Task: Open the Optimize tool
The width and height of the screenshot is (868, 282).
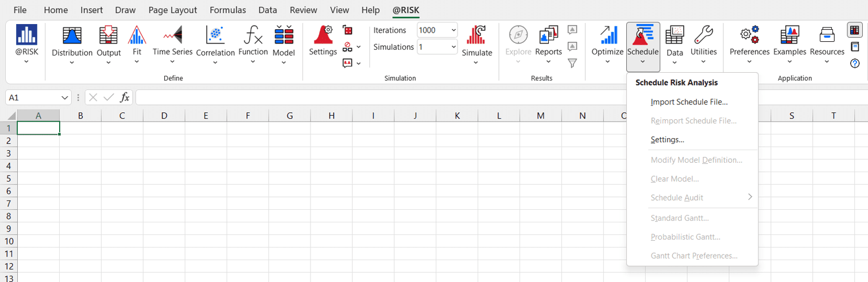Action: (x=607, y=37)
